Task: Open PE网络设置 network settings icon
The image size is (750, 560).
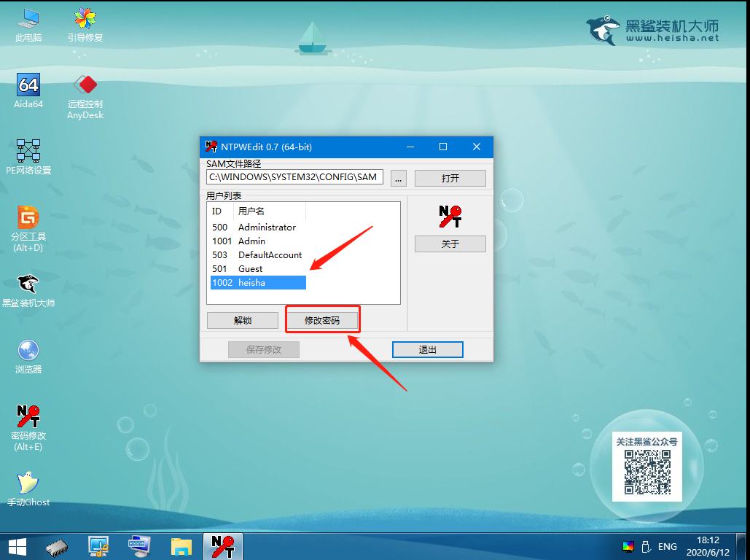Action: point(28,152)
